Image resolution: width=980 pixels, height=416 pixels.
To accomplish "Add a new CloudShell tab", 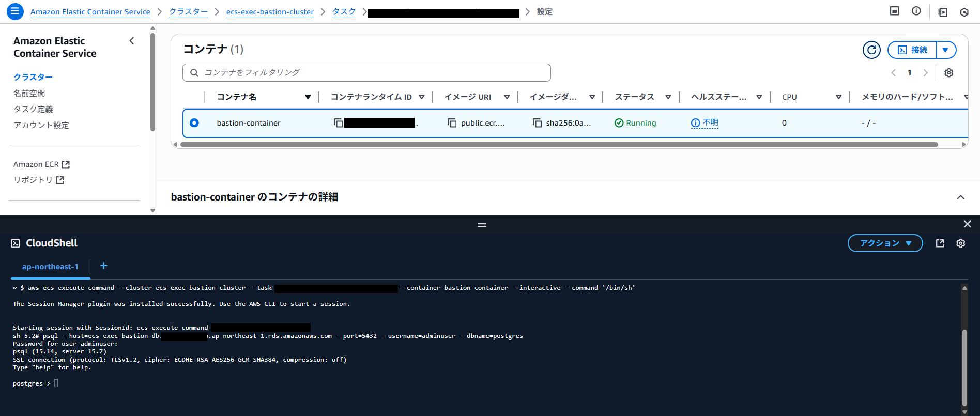I will point(103,266).
